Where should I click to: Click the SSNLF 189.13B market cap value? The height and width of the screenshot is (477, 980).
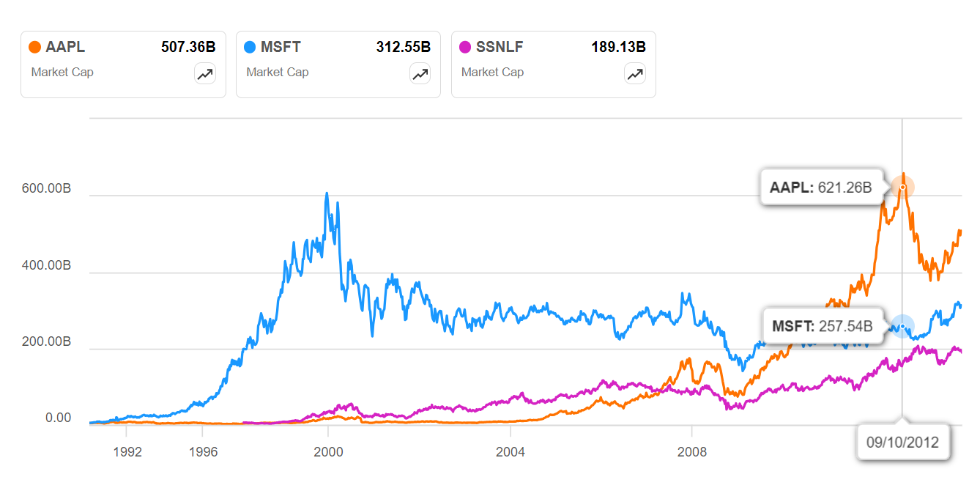(x=619, y=48)
